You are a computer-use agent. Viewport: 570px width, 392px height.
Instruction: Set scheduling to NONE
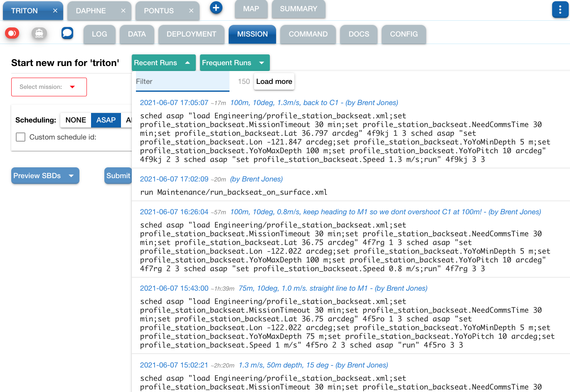76,120
